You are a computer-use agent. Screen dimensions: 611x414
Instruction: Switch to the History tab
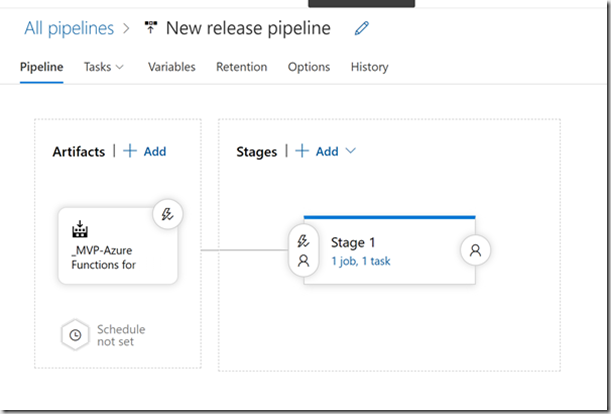point(369,67)
